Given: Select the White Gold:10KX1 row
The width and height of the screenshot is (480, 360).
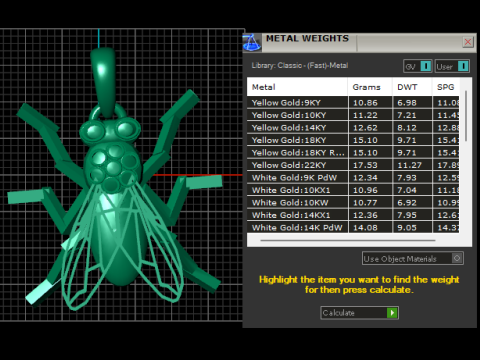Looking at the screenshot, I should tap(353, 190).
